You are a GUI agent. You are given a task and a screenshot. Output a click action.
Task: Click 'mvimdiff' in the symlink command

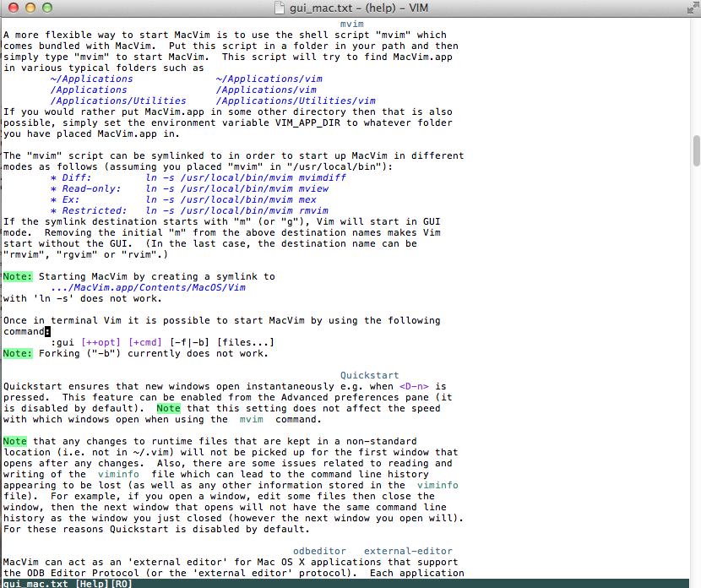pos(323,177)
